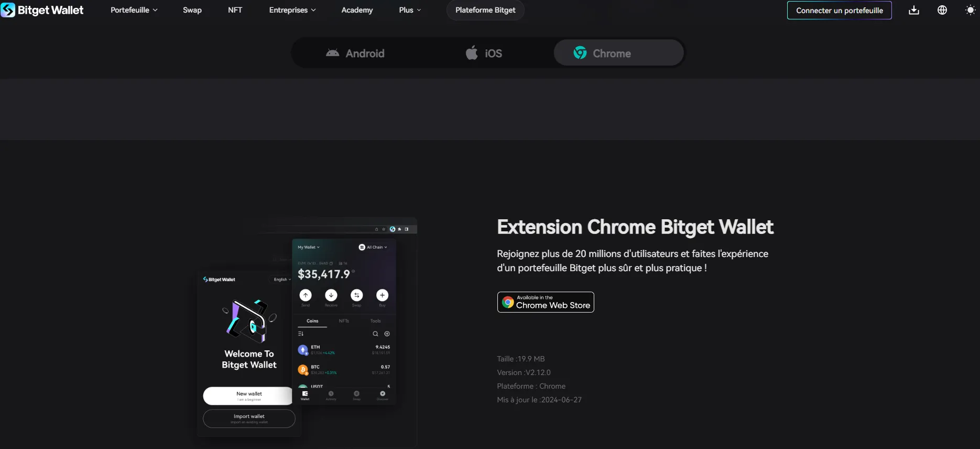The width and height of the screenshot is (980, 449).
Task: Open the NFT menu item
Action: (x=235, y=10)
